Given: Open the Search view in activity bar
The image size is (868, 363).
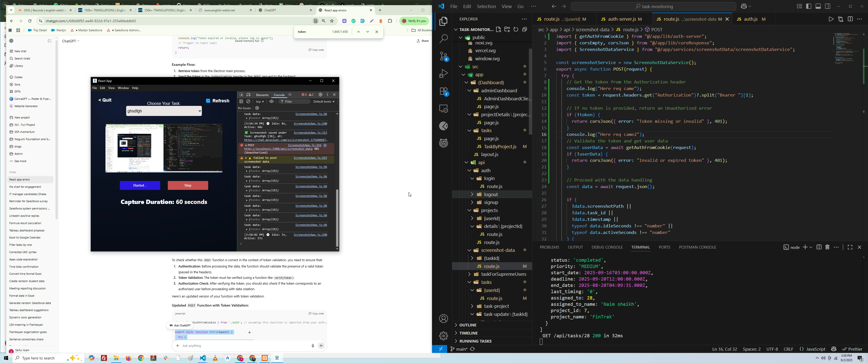Looking at the screenshot, I should 444,39.
